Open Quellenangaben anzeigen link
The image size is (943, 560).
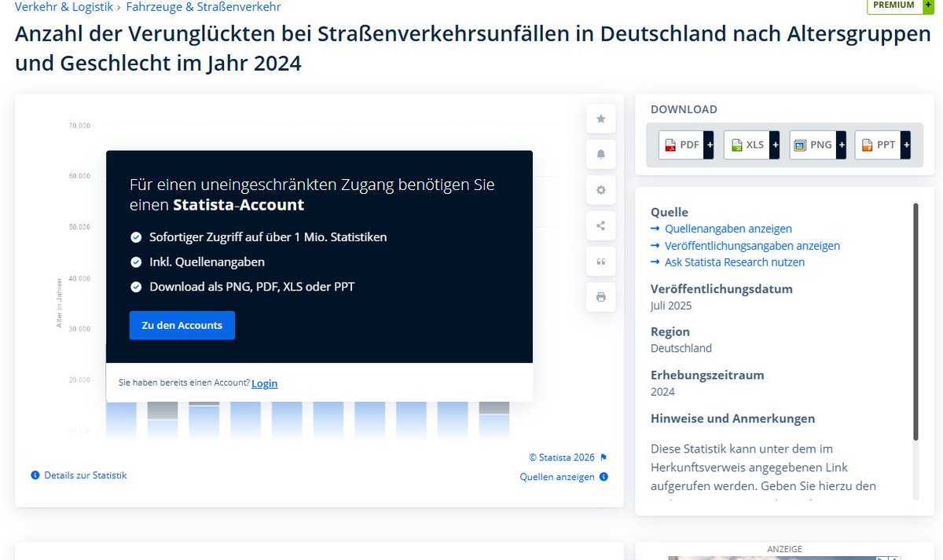[728, 229]
